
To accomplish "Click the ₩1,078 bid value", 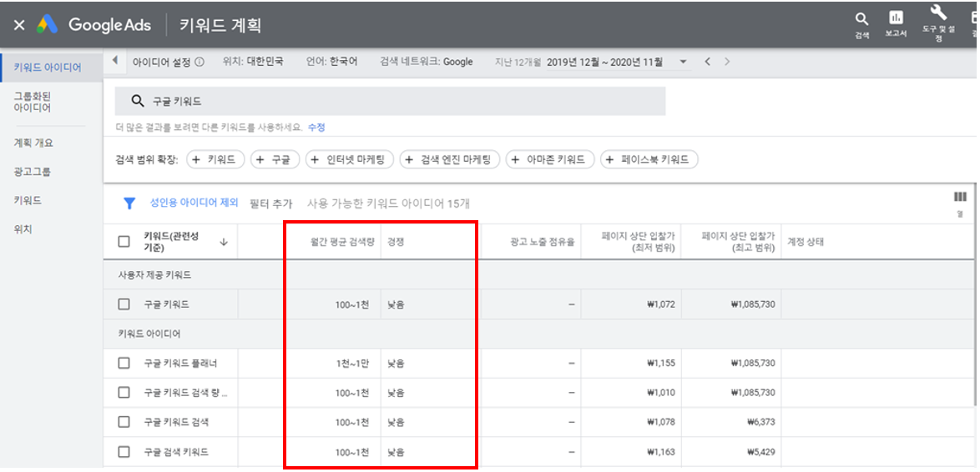I will point(661,422).
